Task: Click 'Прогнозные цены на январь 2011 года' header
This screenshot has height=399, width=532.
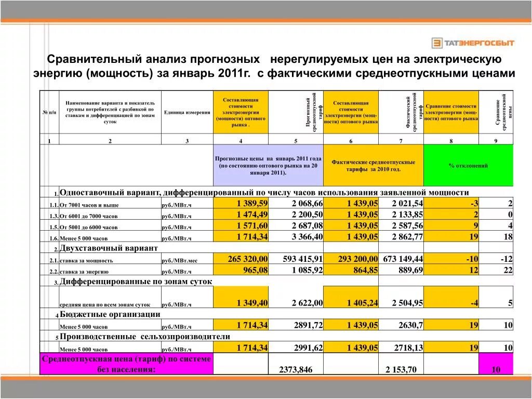Action: pos(269,166)
